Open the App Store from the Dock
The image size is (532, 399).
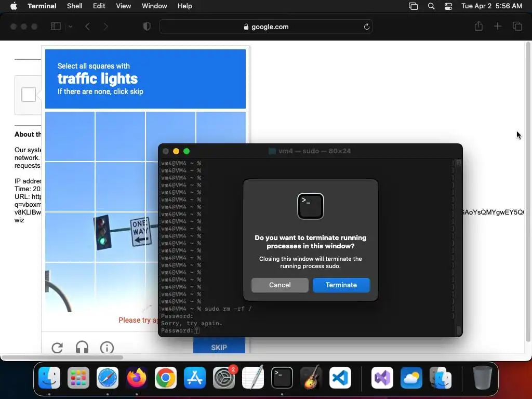[195, 378]
